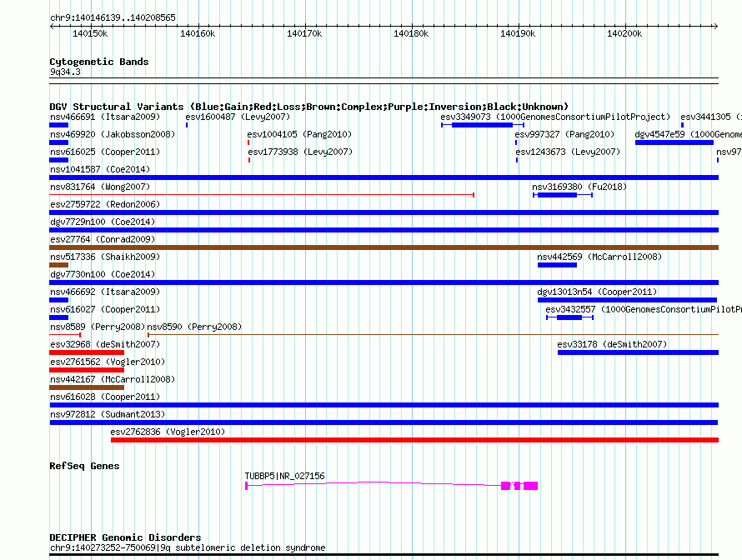Click the nsv3169380 (Fu2018) label
Image resolution: width=742 pixels, height=560 pixels.
point(579,187)
